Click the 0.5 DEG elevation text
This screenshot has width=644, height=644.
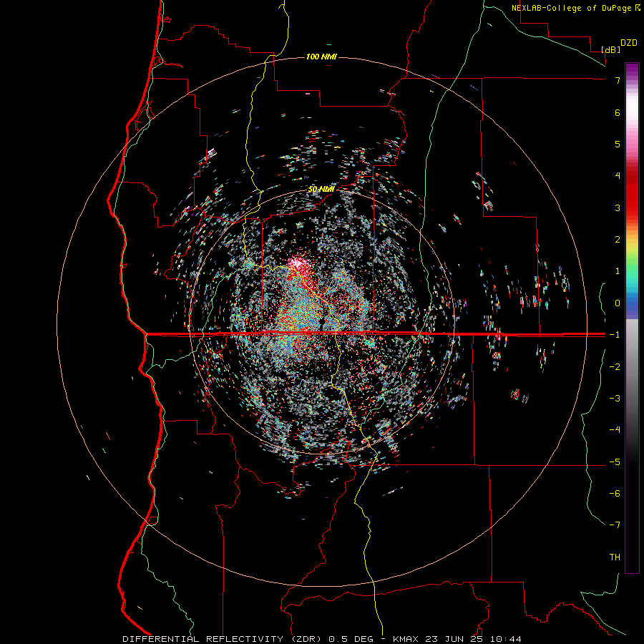351,639
